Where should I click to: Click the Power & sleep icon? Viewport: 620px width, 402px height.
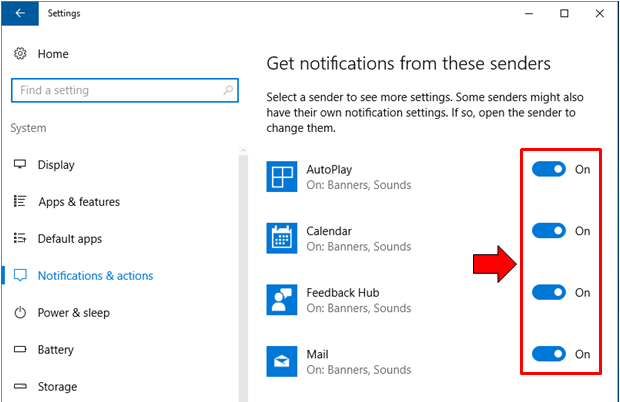pos(20,313)
